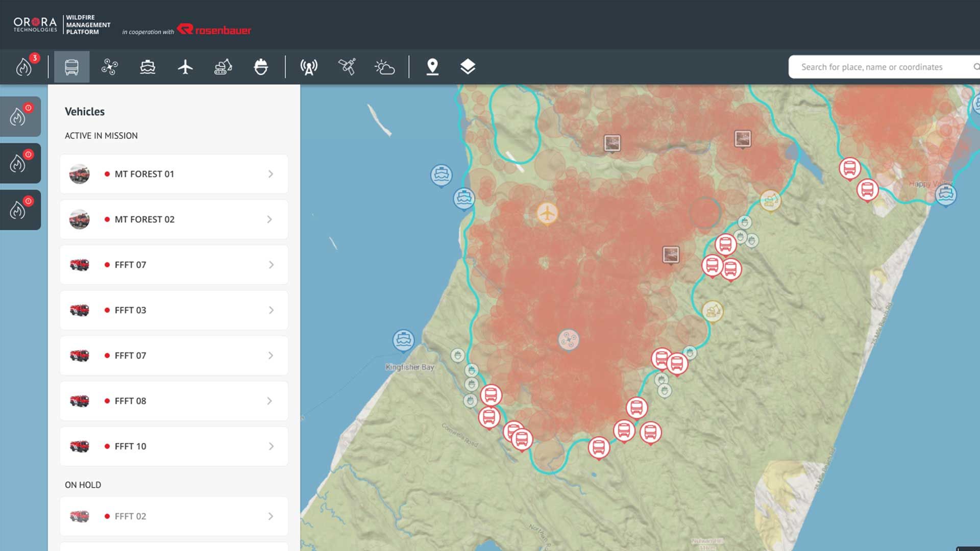980x551 pixels.
Task: Expand the FFFT 10 vehicle chevron
Action: 271,446
